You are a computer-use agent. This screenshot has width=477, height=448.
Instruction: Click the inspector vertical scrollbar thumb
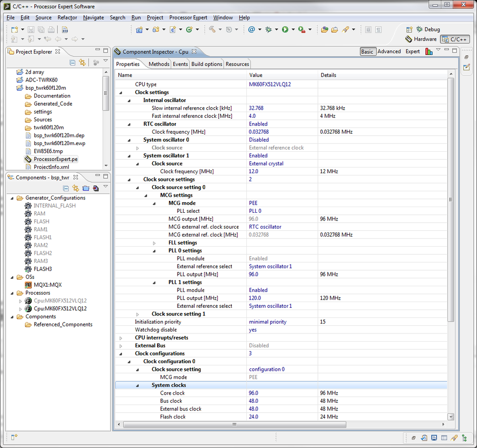pos(451,200)
